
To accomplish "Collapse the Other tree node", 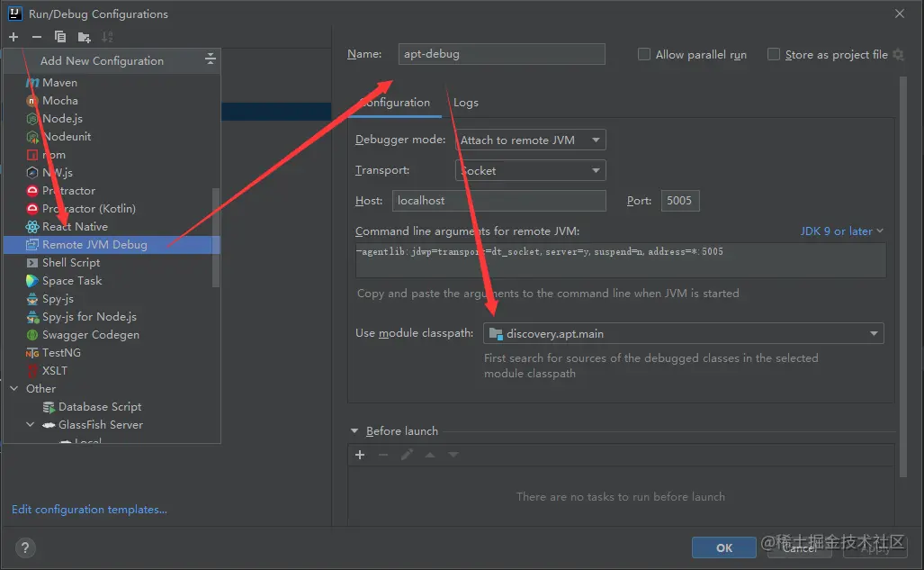I will (14, 388).
